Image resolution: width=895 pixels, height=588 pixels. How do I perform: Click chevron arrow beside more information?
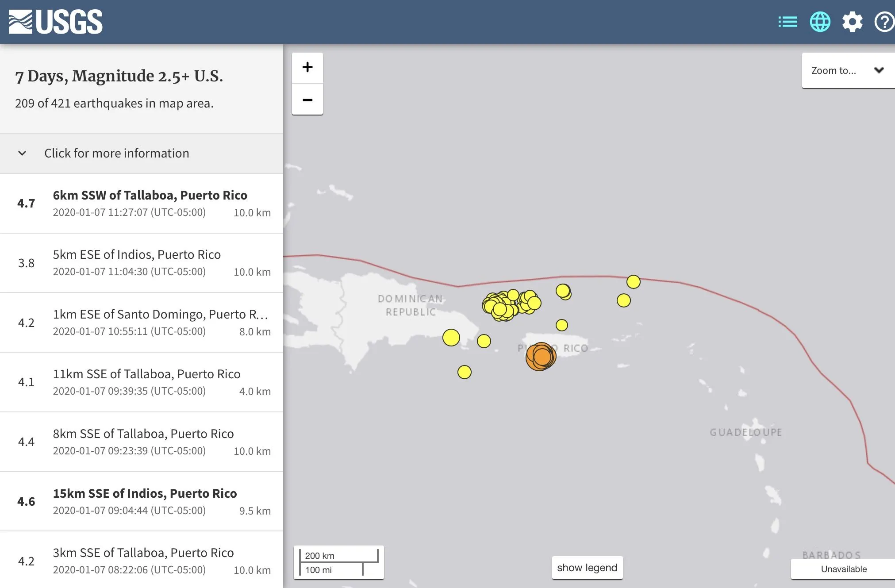click(x=22, y=153)
